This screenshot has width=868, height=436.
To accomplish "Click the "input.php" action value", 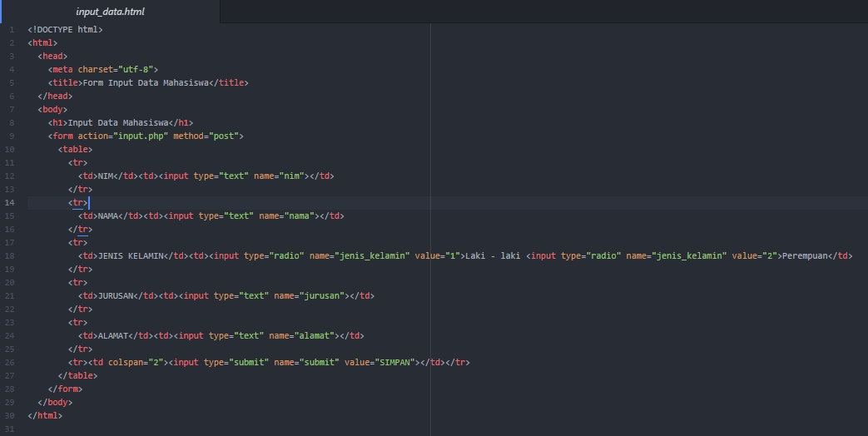I will tap(141, 136).
